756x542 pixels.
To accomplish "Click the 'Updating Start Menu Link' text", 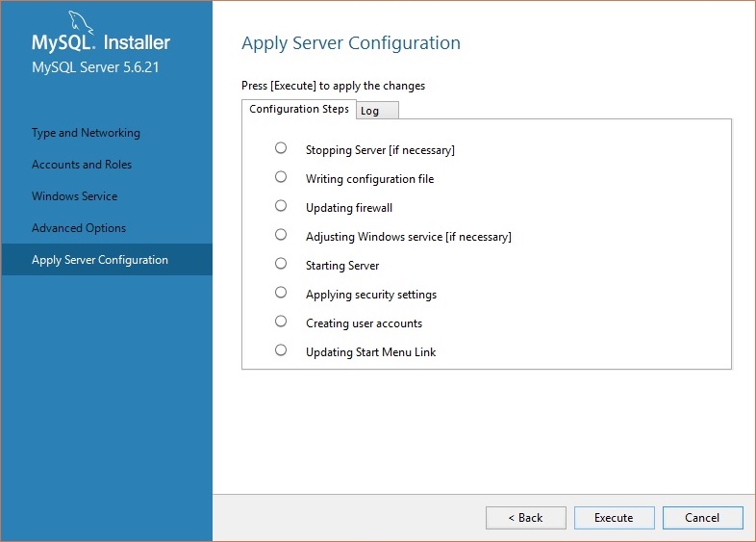I will coord(370,352).
